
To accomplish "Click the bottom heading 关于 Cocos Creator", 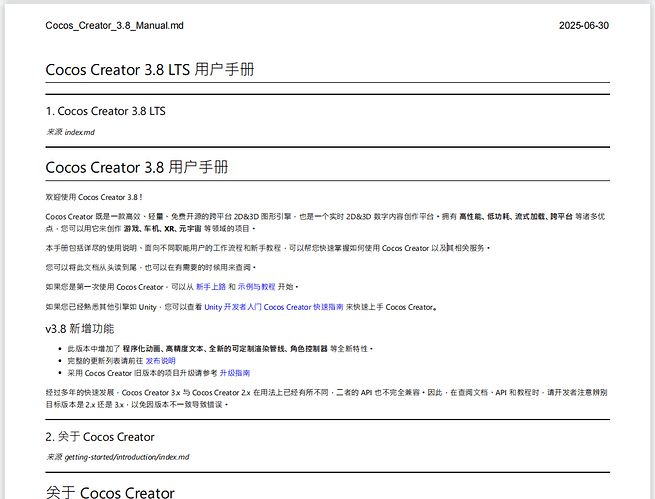I will pos(110,492).
